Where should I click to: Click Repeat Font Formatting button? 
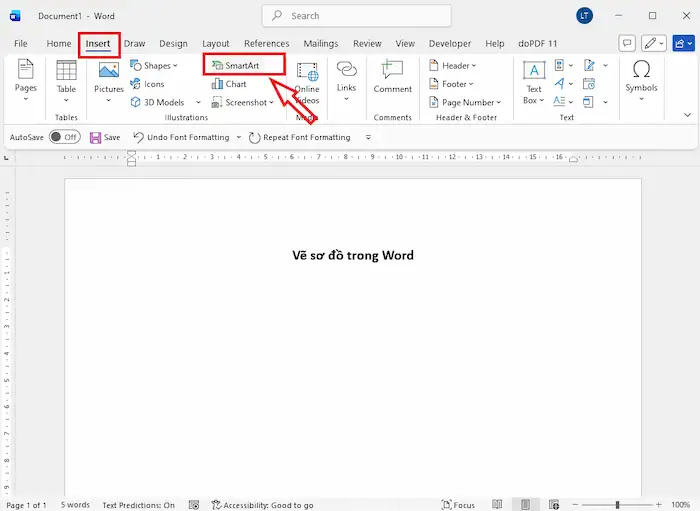(299, 137)
